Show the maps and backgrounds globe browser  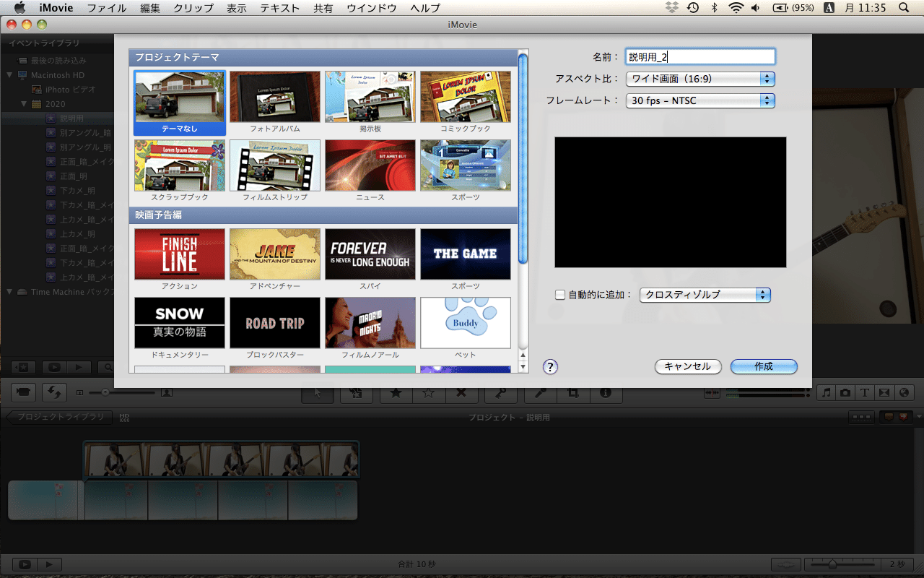[x=904, y=392]
